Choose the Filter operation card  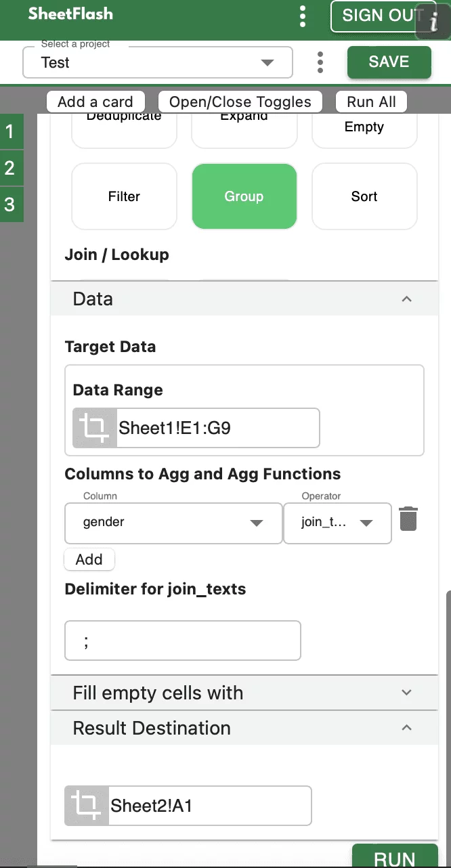tap(124, 196)
